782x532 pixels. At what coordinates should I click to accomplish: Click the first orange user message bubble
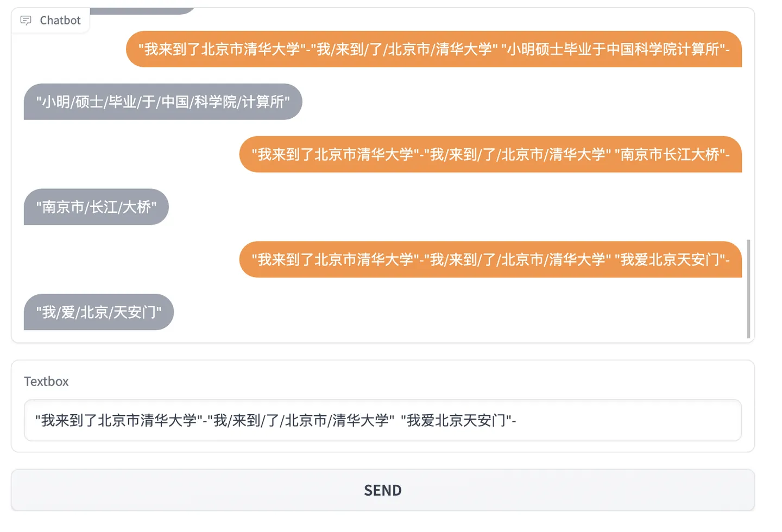point(434,49)
